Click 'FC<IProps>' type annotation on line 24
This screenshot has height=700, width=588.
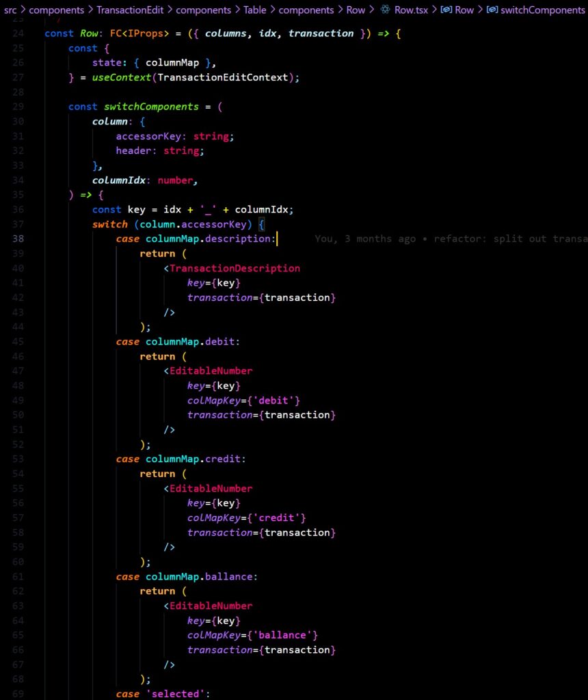(x=139, y=33)
